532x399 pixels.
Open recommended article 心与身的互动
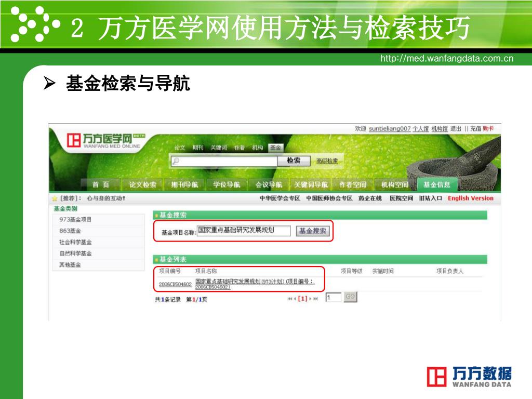(x=106, y=198)
